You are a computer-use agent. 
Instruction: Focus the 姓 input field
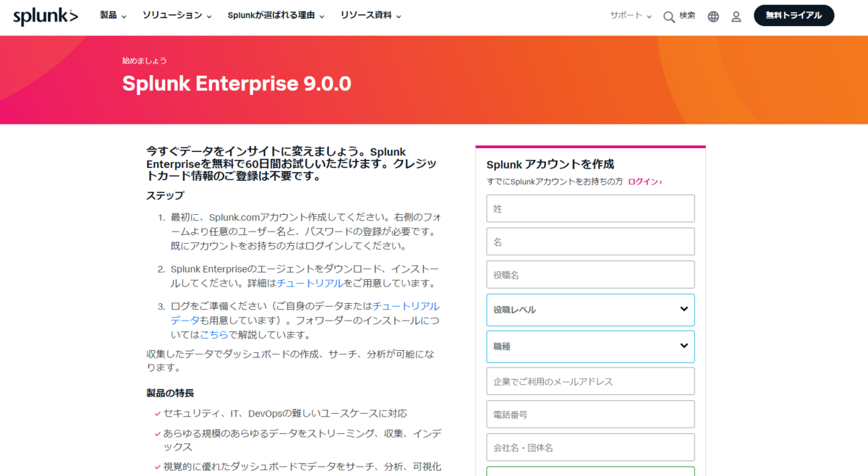[590, 208]
